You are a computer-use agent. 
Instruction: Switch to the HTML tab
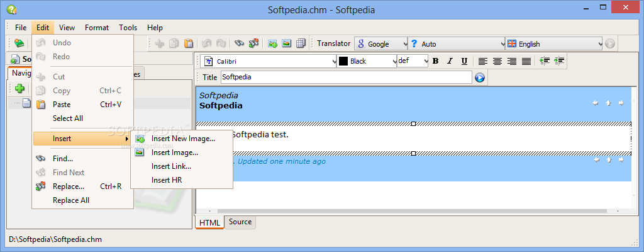click(x=209, y=222)
